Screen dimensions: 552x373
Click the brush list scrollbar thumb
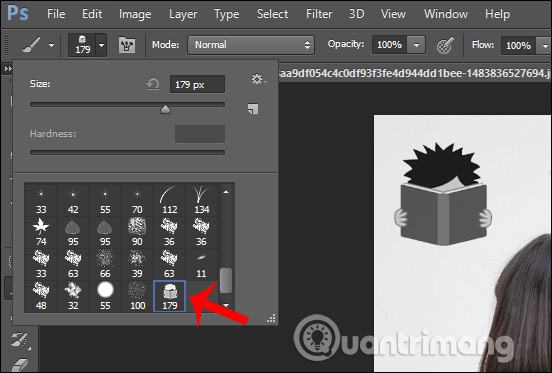click(x=226, y=280)
